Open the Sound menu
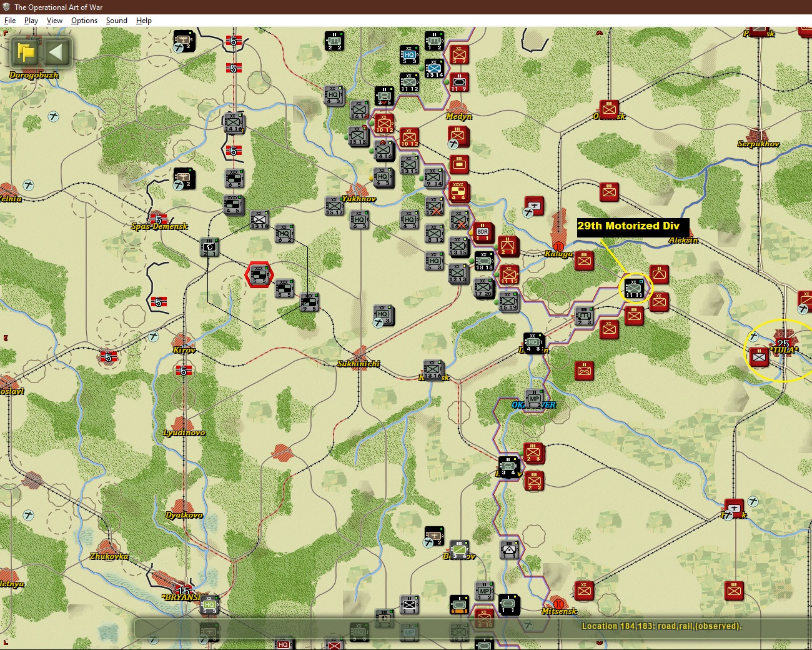812x650 pixels. [116, 21]
